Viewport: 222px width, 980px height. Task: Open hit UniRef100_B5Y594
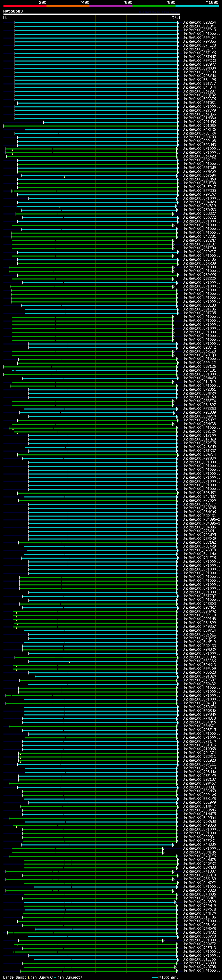coord(199,175)
